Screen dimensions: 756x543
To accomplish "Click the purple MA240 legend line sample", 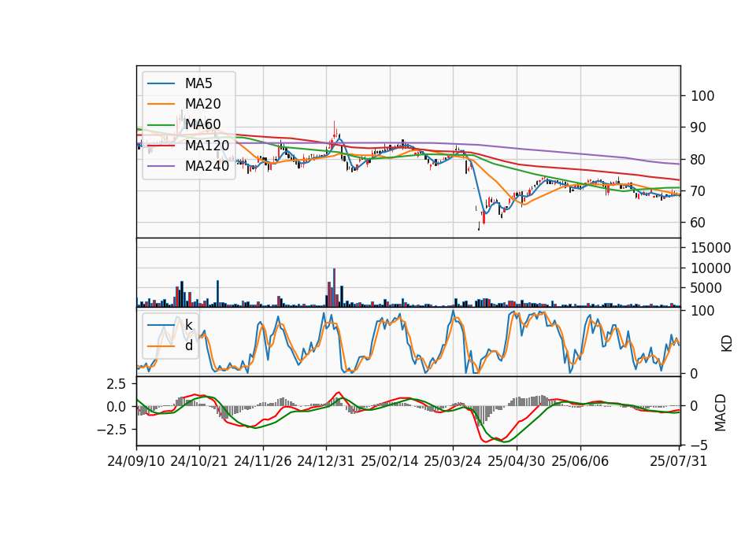I will [161, 166].
